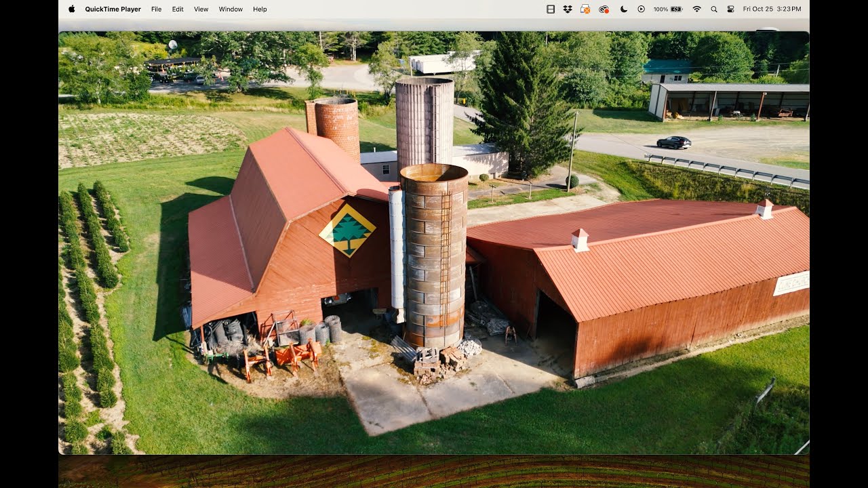Open the Dropbox status menu
This screenshot has width=868, height=488.
(568, 9)
